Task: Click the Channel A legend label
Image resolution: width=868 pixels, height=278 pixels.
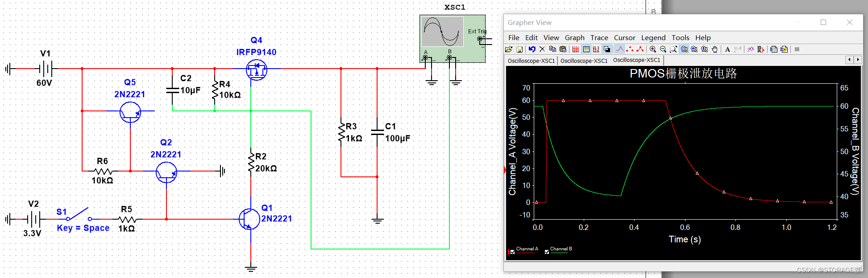Action: point(527,249)
